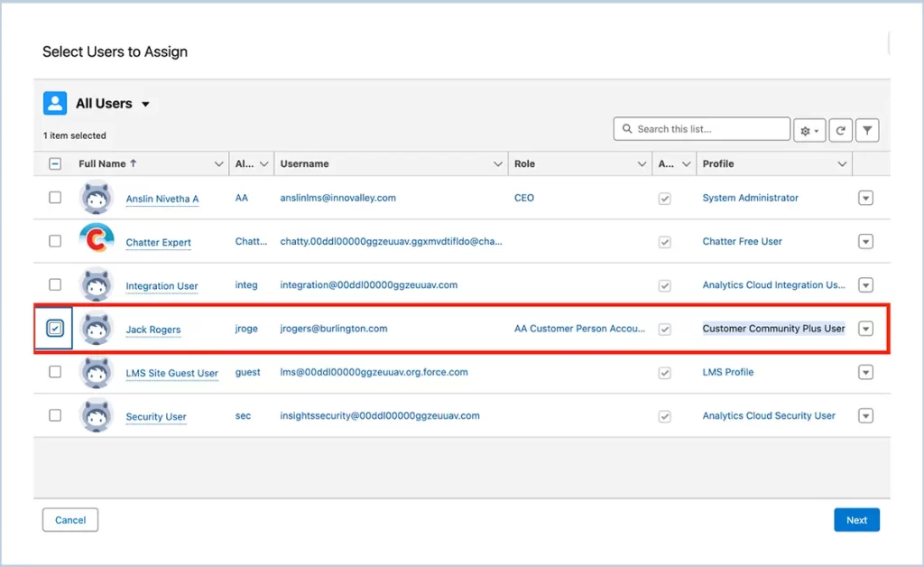Image resolution: width=924 pixels, height=567 pixels.
Task: Click into the Search this list field
Action: (701, 128)
